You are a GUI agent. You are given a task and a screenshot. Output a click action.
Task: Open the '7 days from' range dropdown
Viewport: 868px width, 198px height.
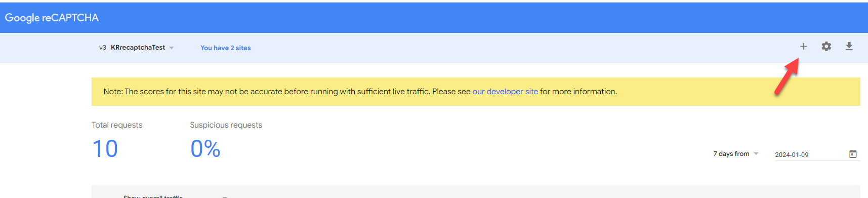[736, 154]
